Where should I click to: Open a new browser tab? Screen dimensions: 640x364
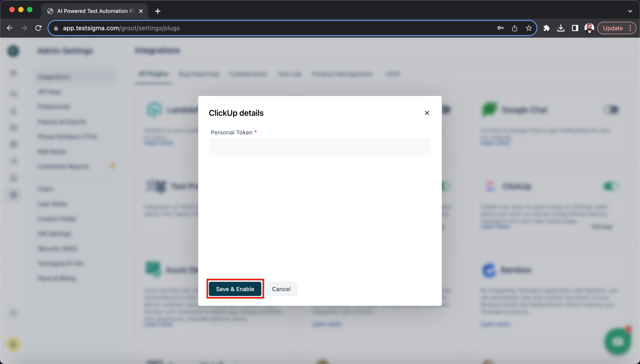(158, 11)
